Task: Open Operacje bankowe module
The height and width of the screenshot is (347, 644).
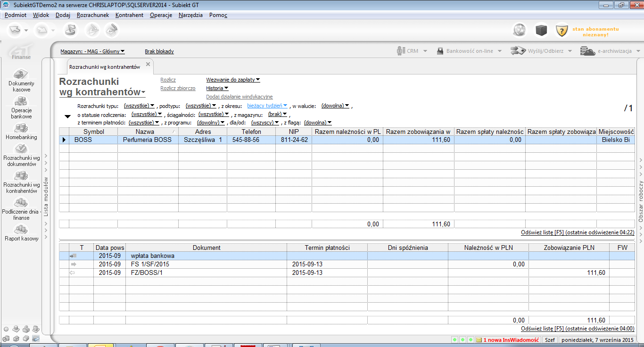Action: (x=21, y=107)
